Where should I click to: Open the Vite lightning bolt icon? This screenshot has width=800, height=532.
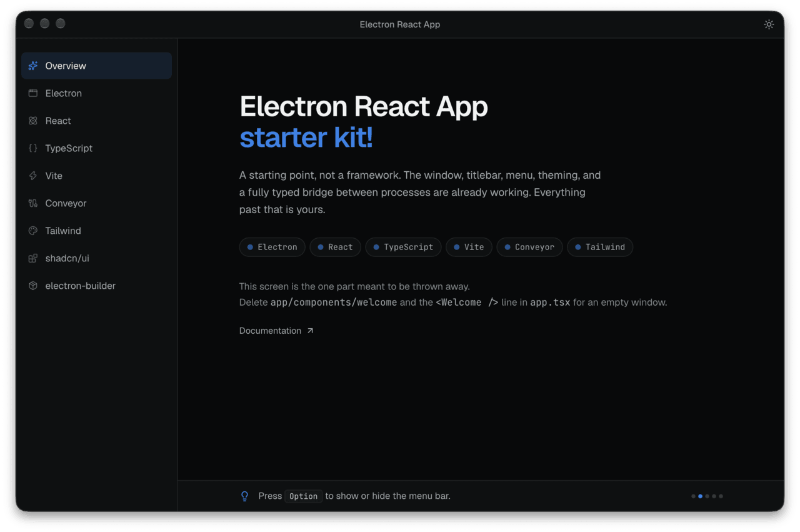click(x=33, y=176)
